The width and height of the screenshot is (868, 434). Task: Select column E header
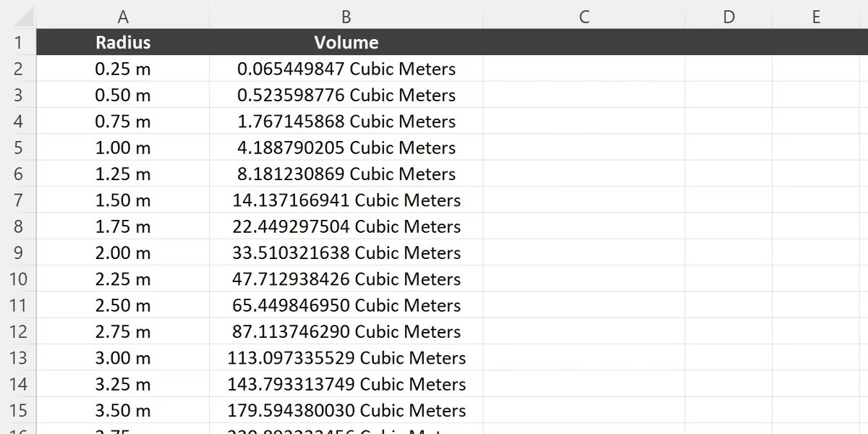pyautogui.click(x=816, y=16)
